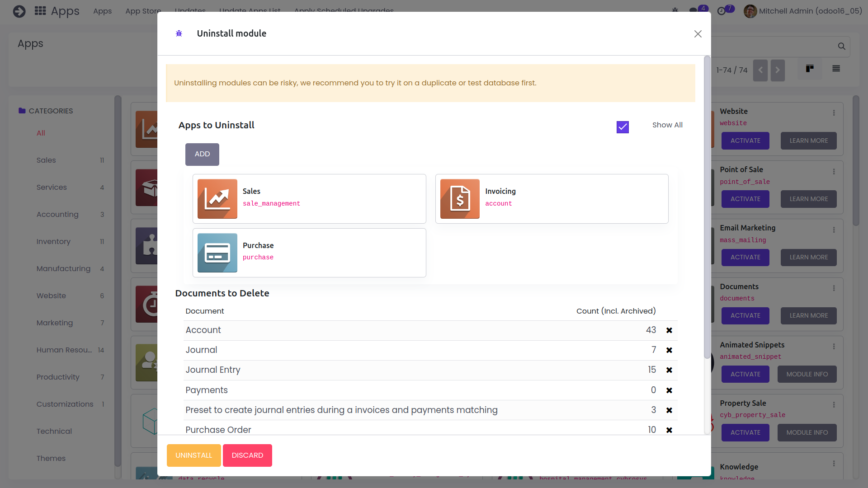Click the Discard button

247,455
